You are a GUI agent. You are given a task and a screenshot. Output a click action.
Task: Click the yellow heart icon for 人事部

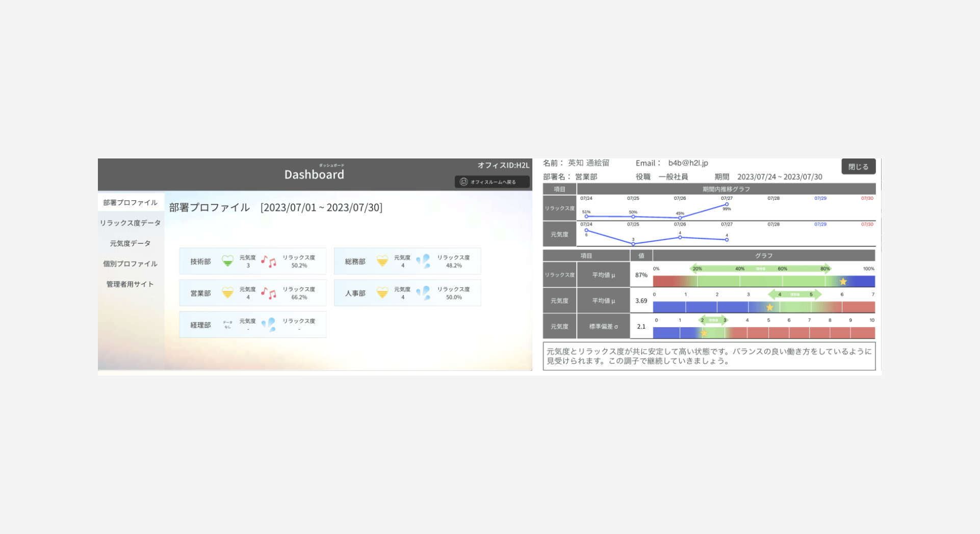[x=382, y=293]
